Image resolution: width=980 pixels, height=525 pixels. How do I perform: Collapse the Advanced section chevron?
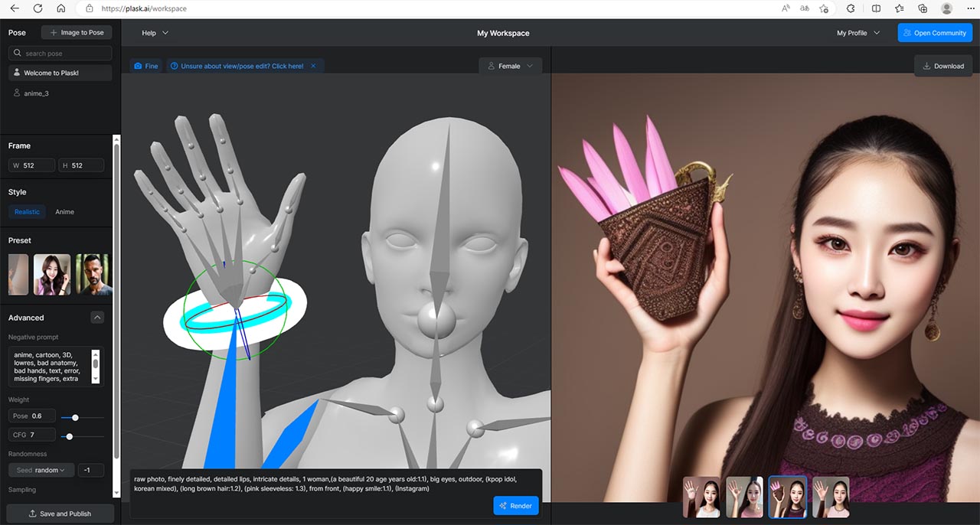click(97, 318)
